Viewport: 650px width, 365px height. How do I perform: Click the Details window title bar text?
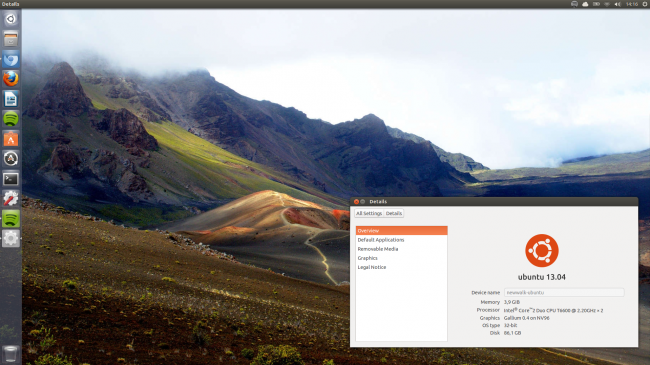(378, 202)
